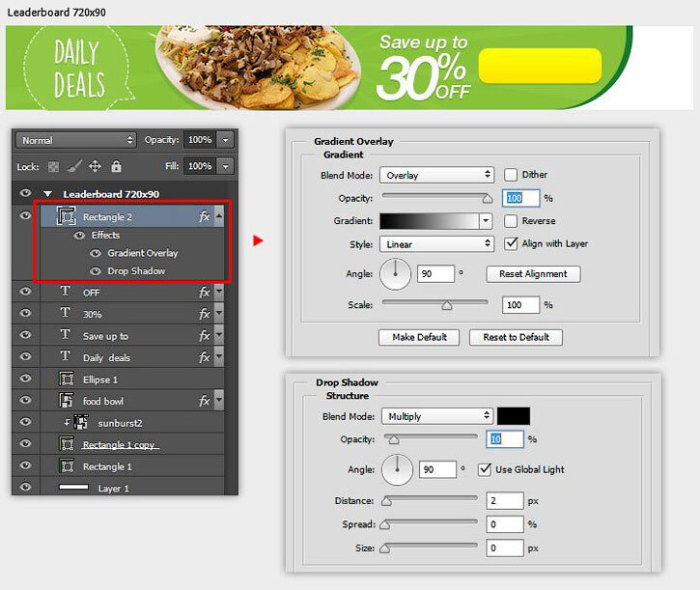Image resolution: width=700 pixels, height=590 pixels.
Task: Open the layer Opacity arrow dropdown
Action: tap(225, 140)
